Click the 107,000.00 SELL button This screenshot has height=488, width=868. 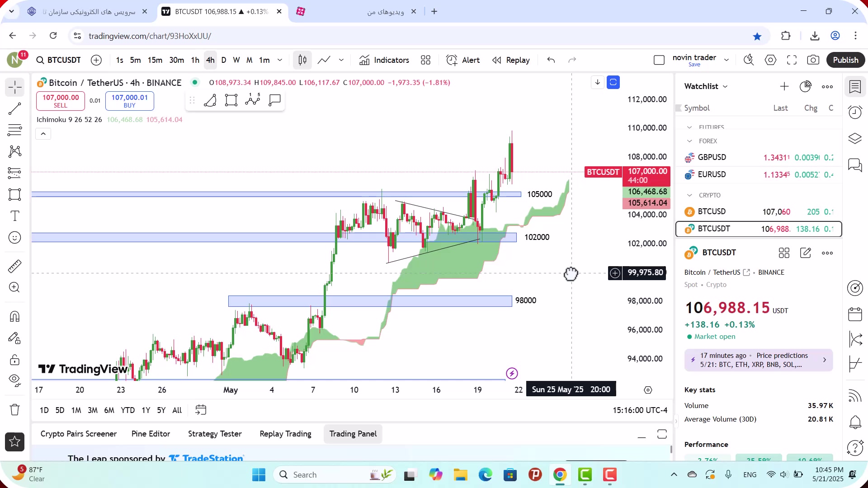click(61, 101)
